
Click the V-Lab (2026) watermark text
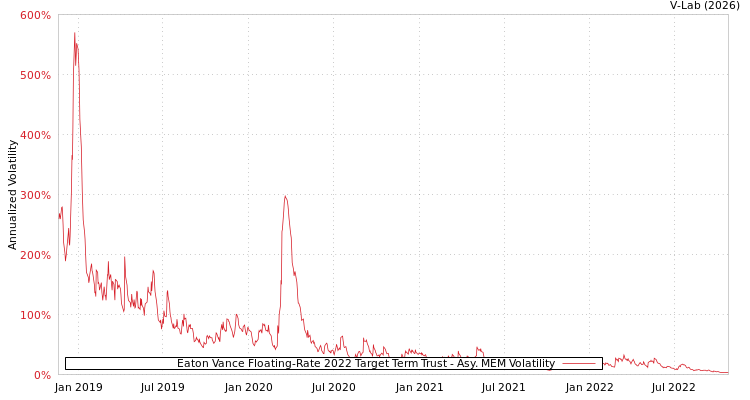click(x=705, y=5)
